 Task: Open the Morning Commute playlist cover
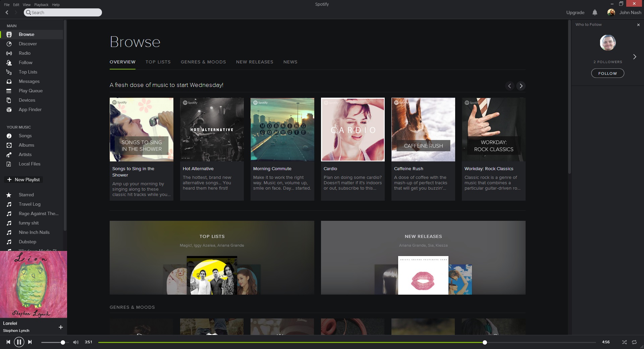282,130
